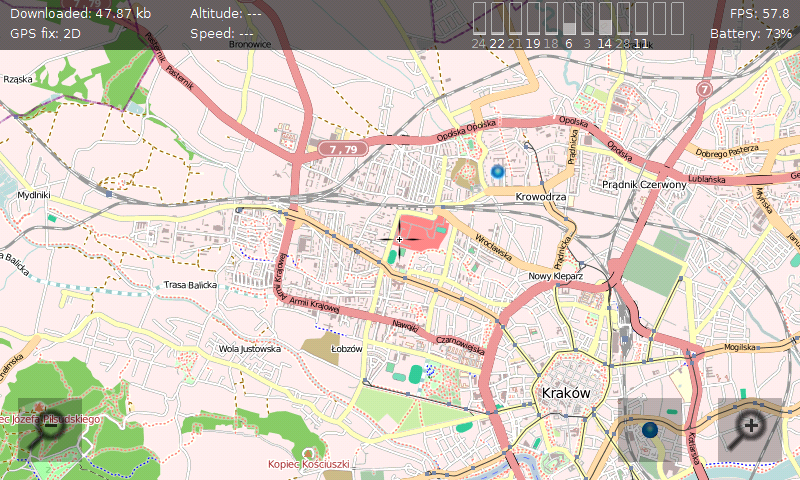The width and height of the screenshot is (800, 480).
Task: Click the 7, 79 route shield
Action: pos(343,149)
